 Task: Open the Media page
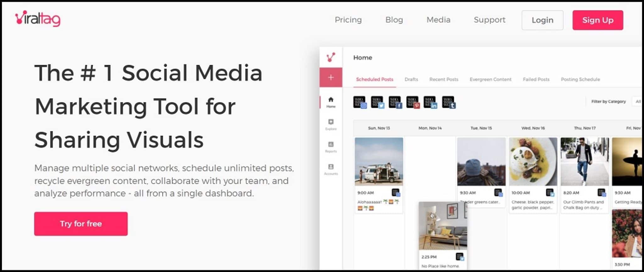438,20
